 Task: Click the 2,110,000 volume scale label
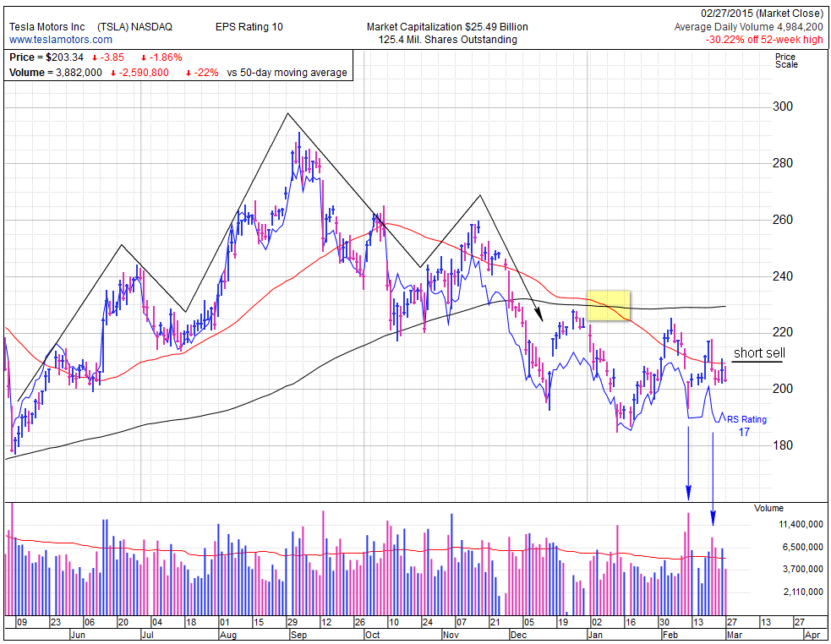[803, 592]
